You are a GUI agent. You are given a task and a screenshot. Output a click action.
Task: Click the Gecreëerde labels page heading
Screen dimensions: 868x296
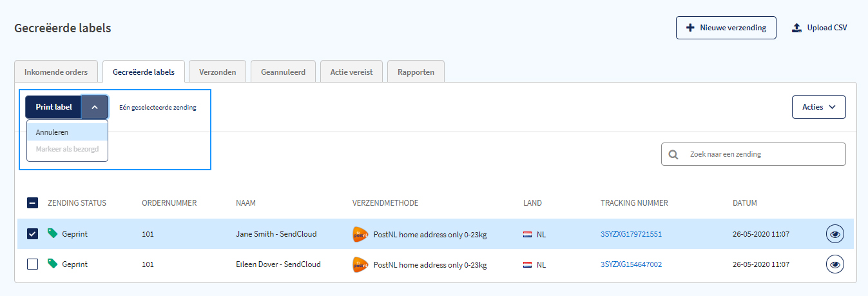tap(63, 28)
